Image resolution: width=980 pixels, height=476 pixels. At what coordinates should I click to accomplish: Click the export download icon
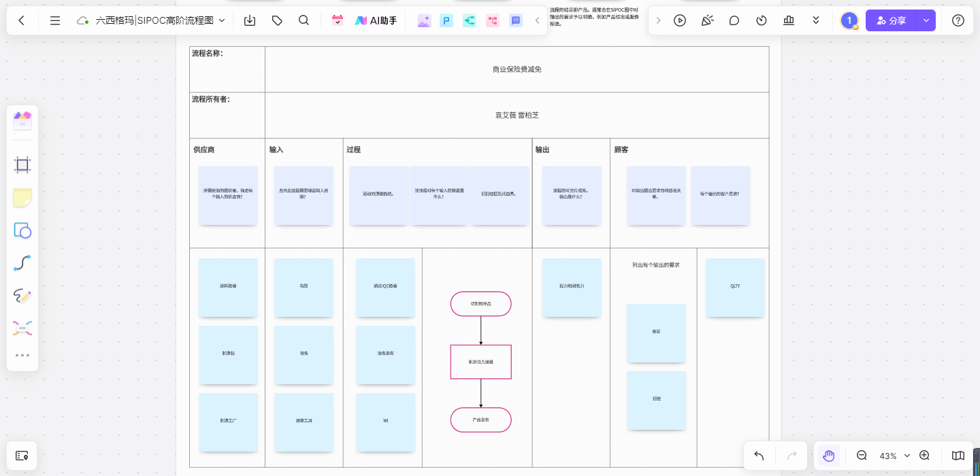[x=250, y=20]
